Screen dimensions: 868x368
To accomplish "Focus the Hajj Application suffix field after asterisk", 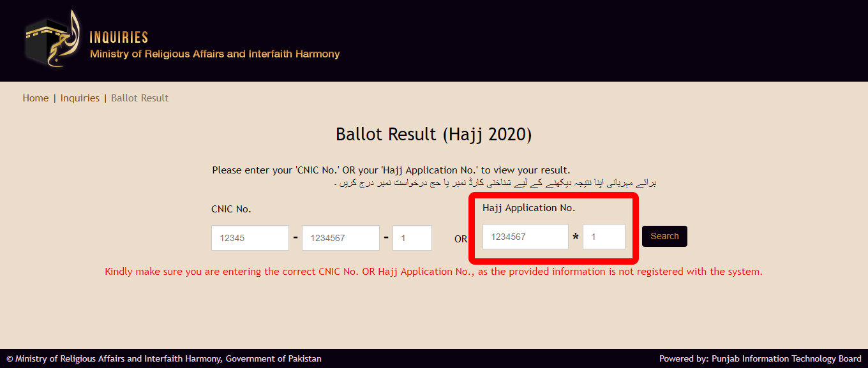I will click(603, 237).
